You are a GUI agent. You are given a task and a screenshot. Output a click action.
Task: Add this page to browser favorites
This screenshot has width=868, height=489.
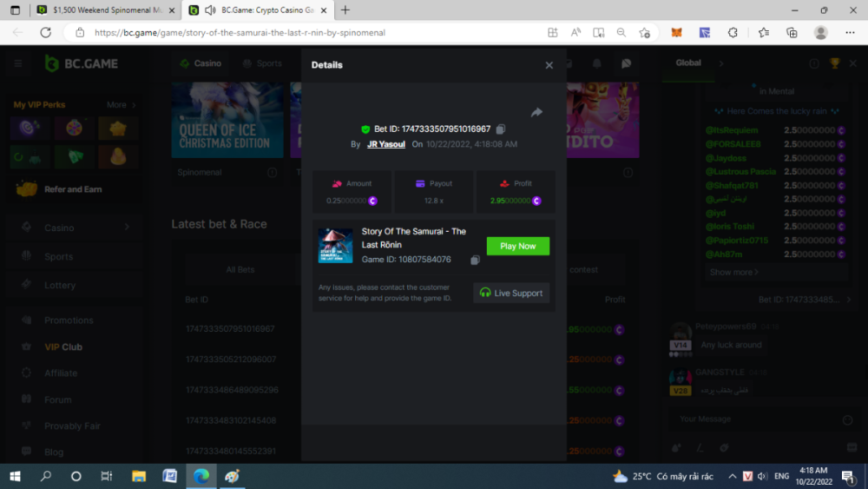click(x=644, y=32)
